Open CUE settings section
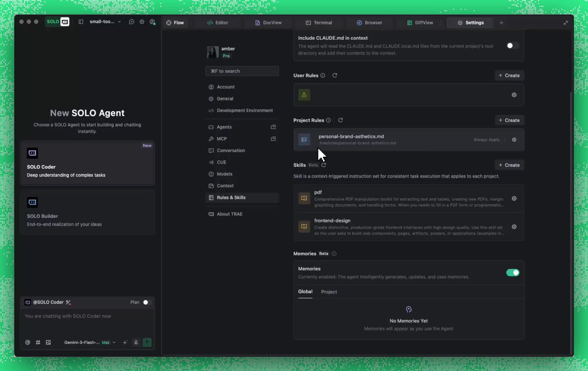This screenshot has height=371, width=588. [x=242, y=162]
